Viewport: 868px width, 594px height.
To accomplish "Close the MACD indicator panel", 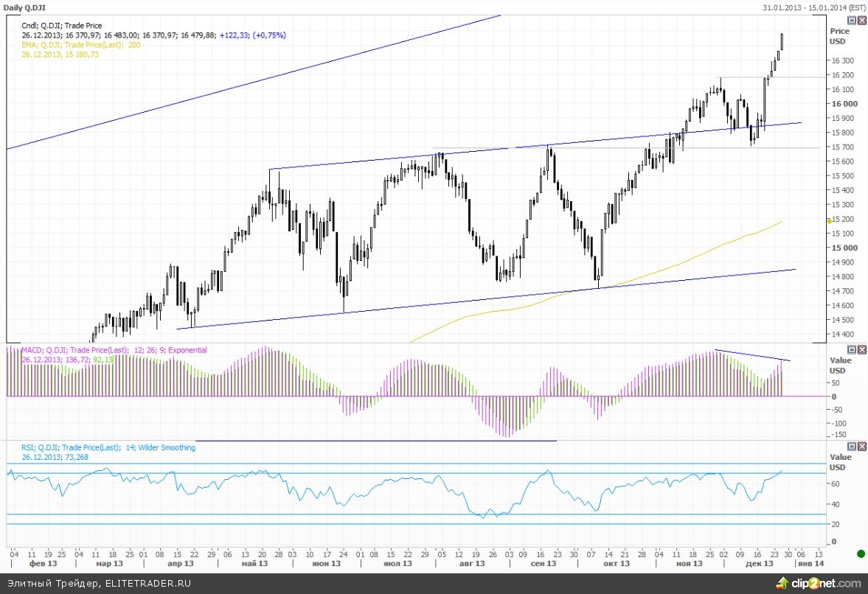I will click(861, 349).
